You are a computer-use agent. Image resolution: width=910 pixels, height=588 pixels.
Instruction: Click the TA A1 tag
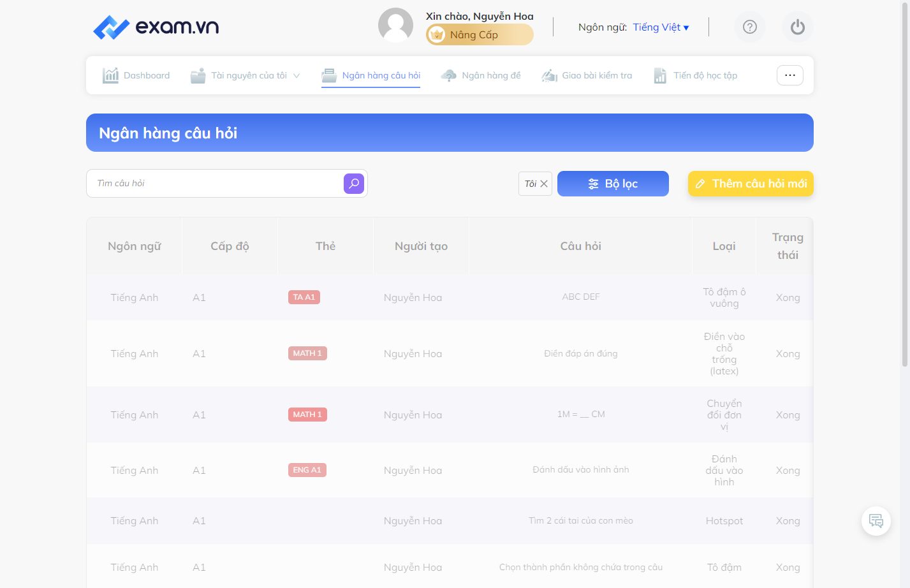coord(304,297)
